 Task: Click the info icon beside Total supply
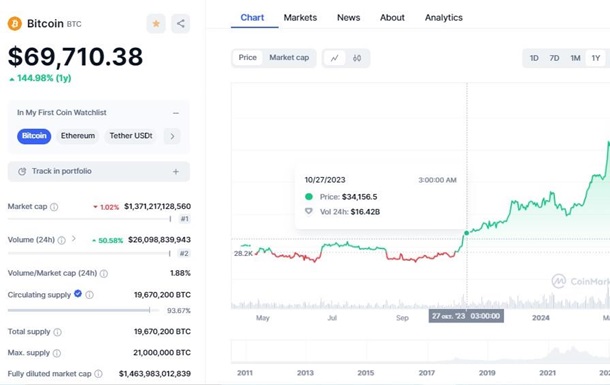(57, 332)
